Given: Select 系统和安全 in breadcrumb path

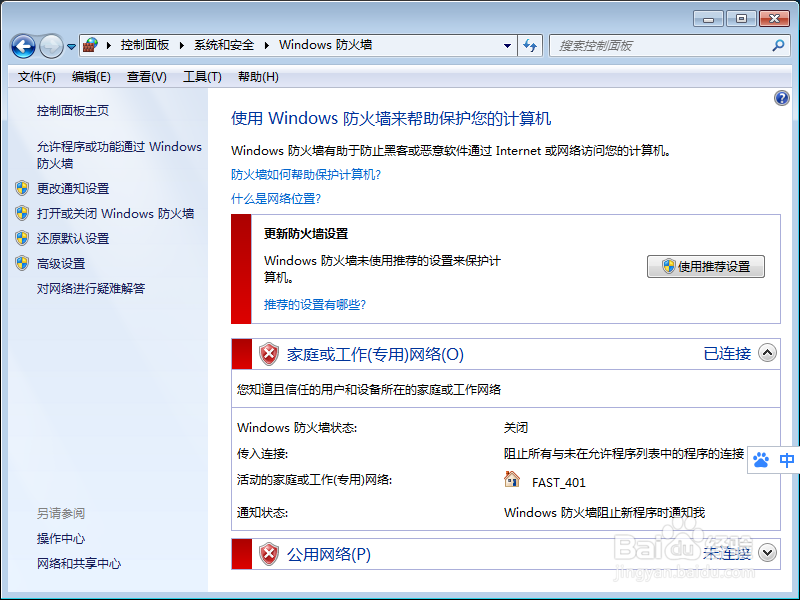Looking at the screenshot, I should point(224,45).
